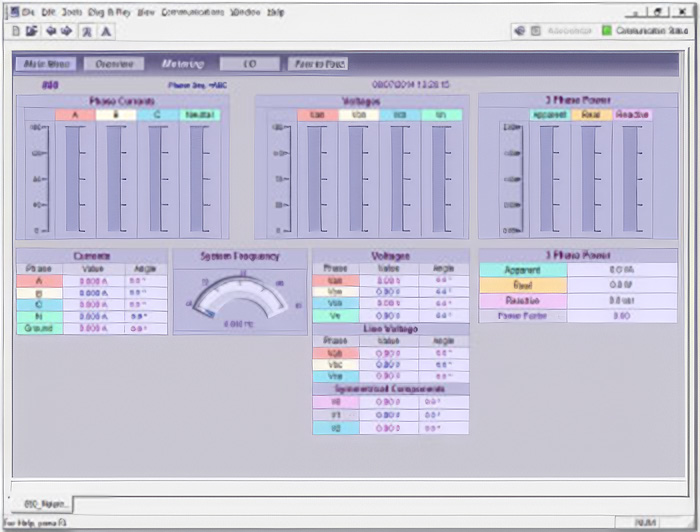
Task: Click the Apparent row label in 3 Phase Power table
Action: point(523,270)
